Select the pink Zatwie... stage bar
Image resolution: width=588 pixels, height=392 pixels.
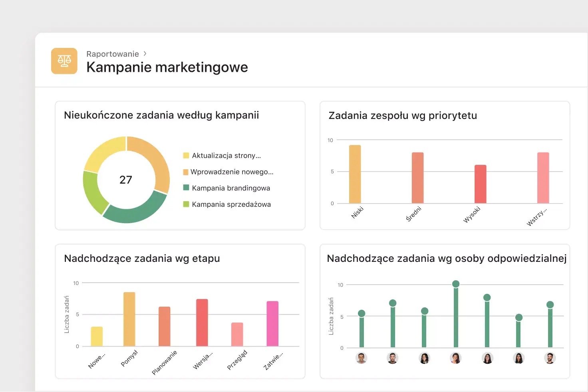tap(272, 323)
